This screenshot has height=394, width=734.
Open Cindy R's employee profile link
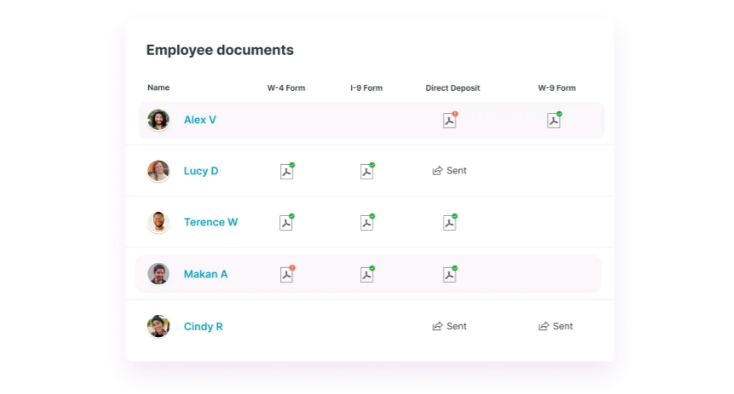pyautogui.click(x=203, y=326)
